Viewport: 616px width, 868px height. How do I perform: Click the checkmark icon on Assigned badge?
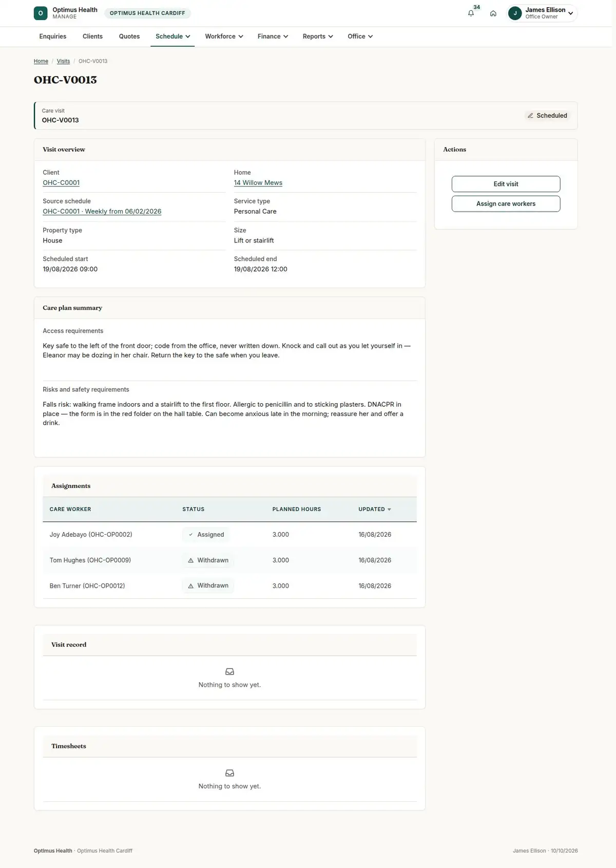(x=191, y=535)
